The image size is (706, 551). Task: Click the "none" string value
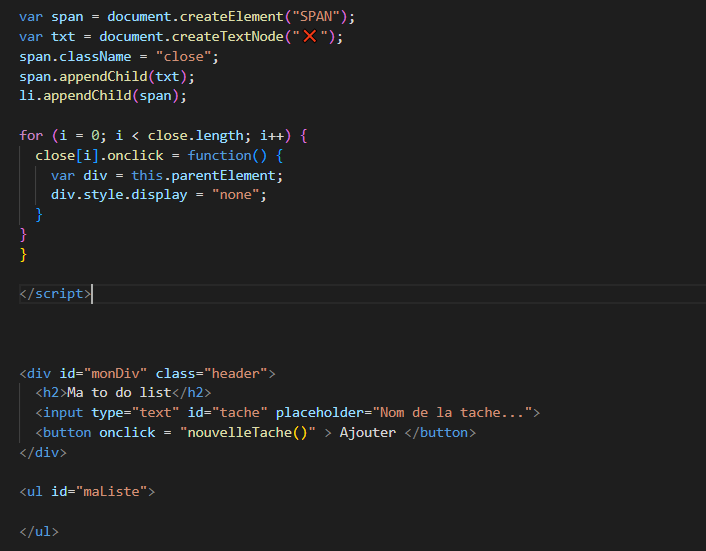[235, 194]
